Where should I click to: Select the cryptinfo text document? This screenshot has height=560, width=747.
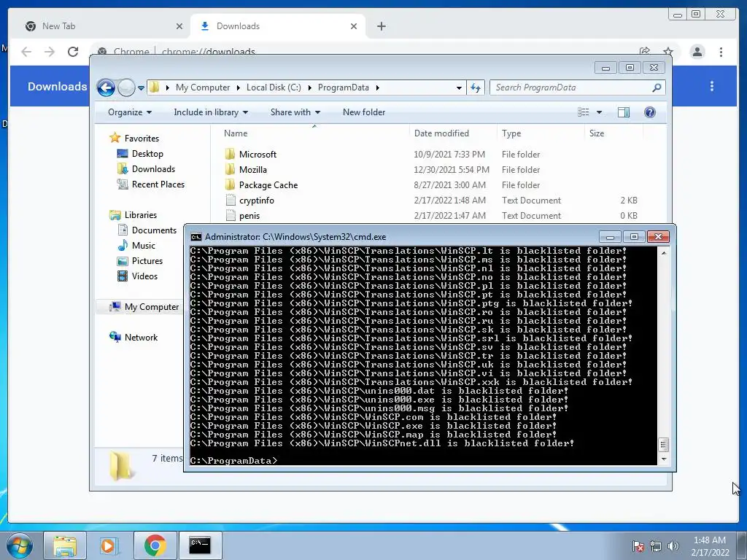[257, 201]
